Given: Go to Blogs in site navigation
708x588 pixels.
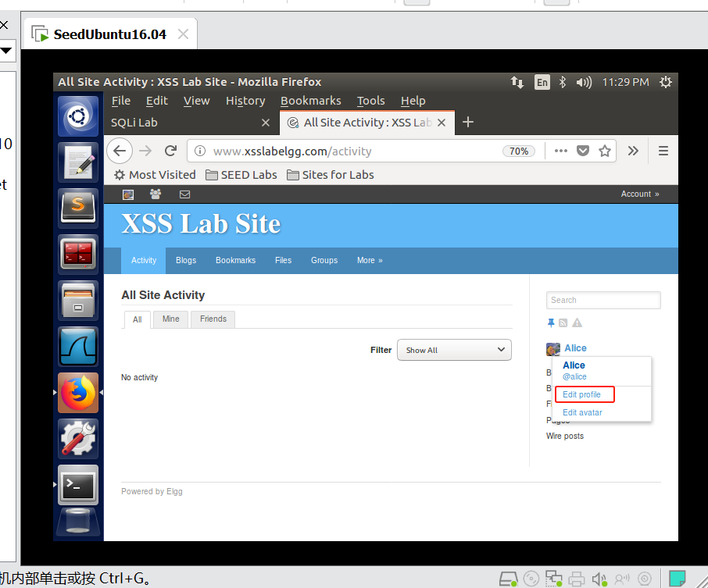Looking at the screenshot, I should click(186, 260).
